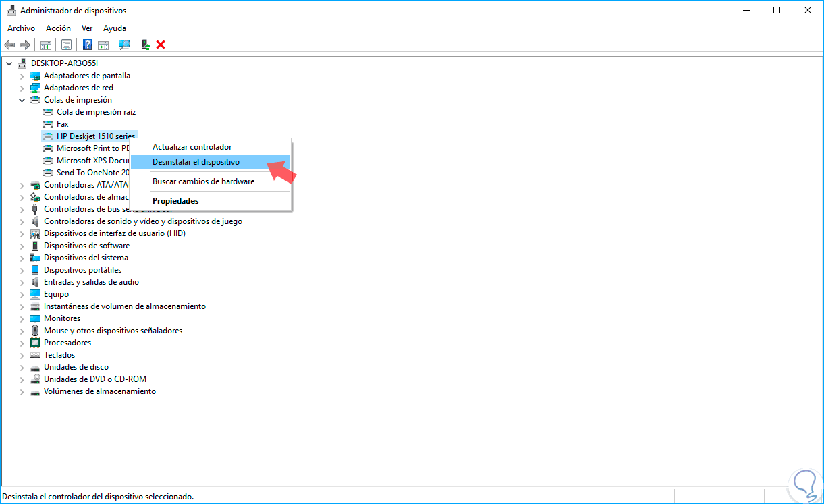Click the Scan for hardware changes icon
This screenshot has height=504, width=824.
pos(124,45)
